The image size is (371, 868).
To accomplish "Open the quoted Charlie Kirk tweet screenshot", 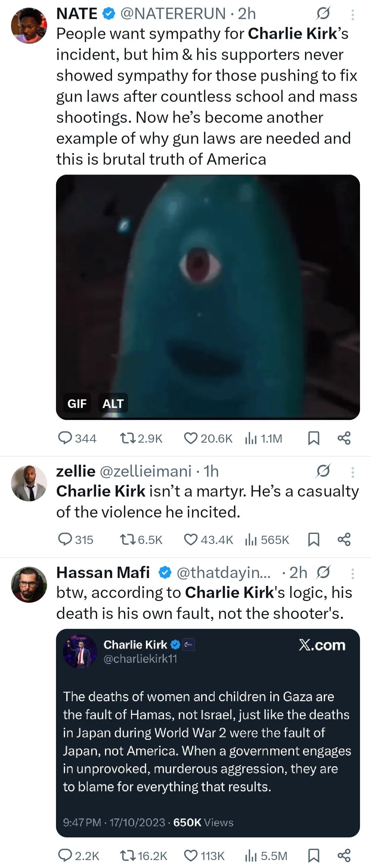I will click(208, 732).
